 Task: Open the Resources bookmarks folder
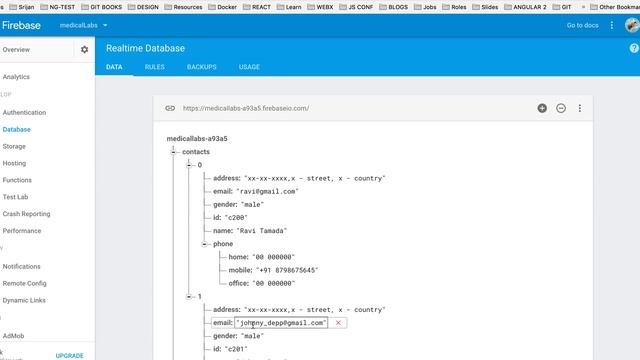183,7
